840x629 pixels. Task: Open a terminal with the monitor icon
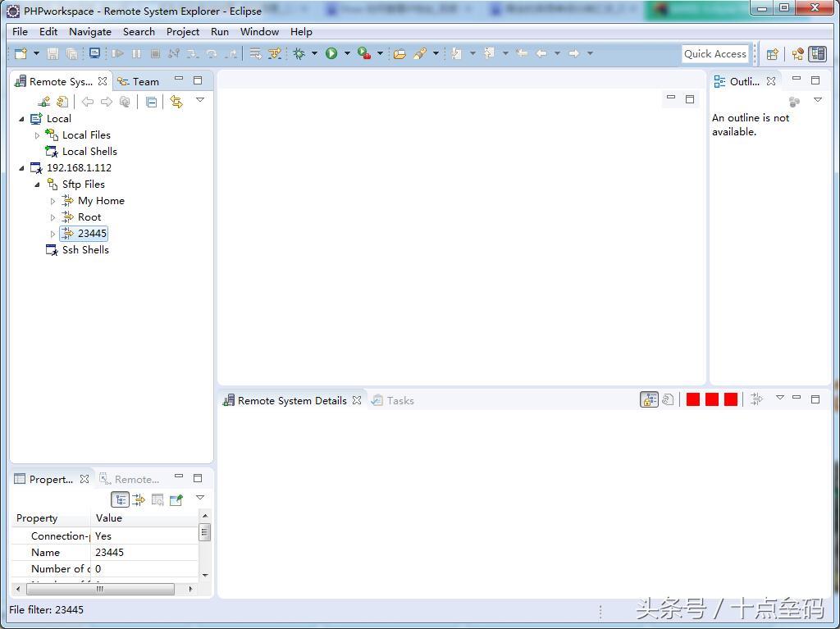pos(95,53)
